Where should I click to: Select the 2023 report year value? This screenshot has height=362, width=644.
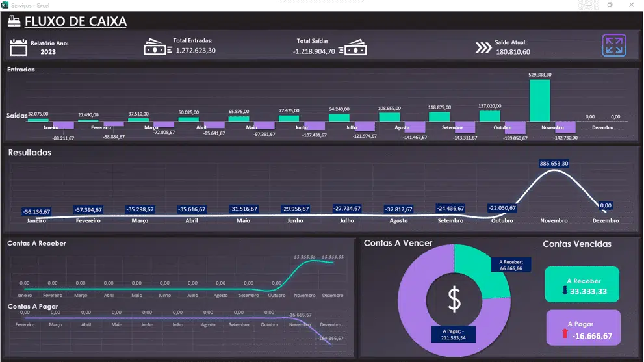point(48,52)
